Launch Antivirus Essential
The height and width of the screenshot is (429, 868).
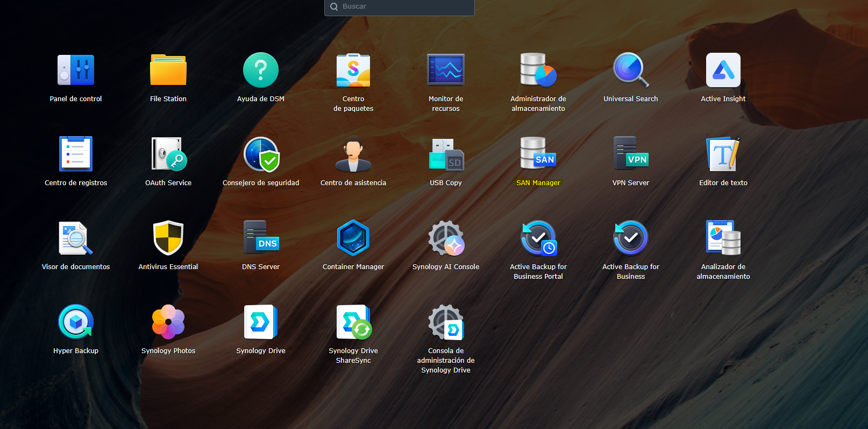[x=168, y=238]
